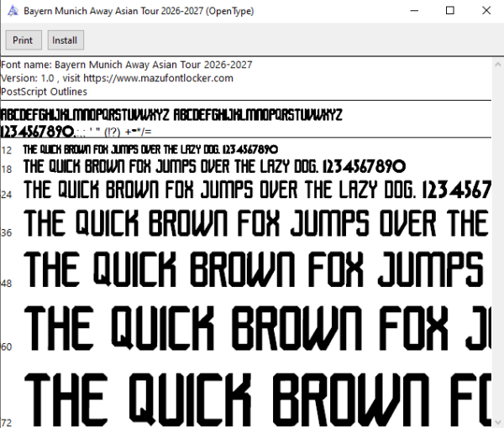This screenshot has width=504, height=428.
Task: Click the size 60 label
Action: click(x=6, y=347)
